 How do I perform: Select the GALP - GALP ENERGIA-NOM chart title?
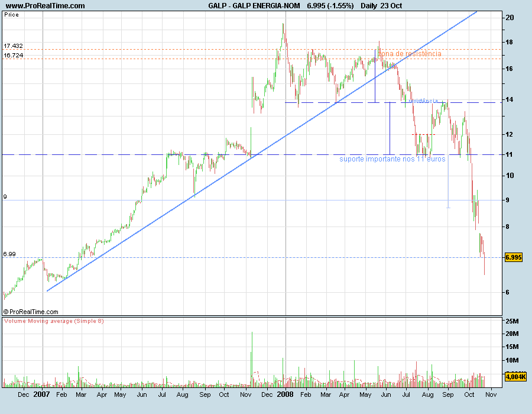(254, 6)
